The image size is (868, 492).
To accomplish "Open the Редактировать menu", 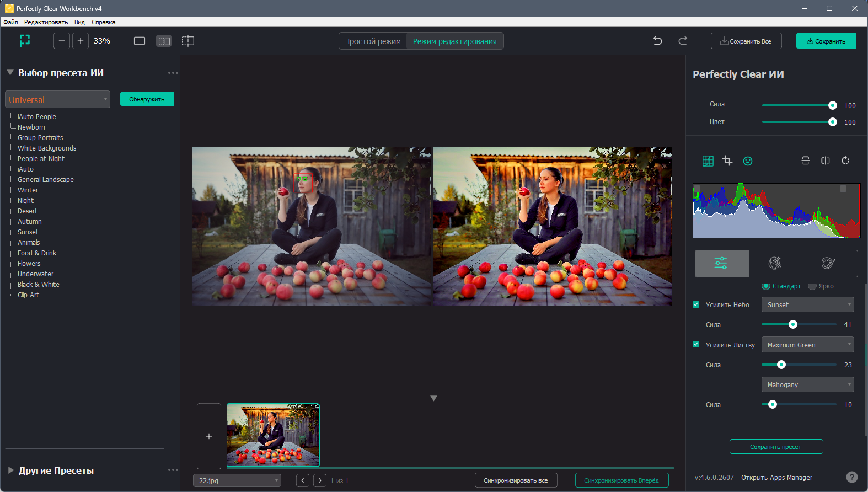I will coord(46,22).
